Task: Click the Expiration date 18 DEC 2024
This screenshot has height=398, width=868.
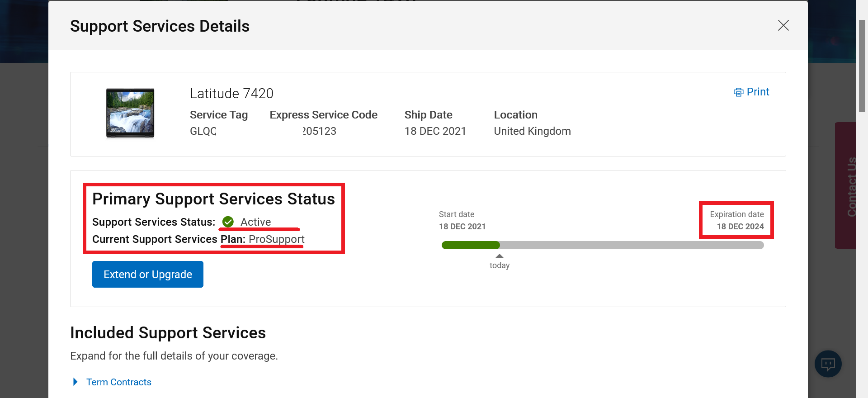Action: point(740,227)
